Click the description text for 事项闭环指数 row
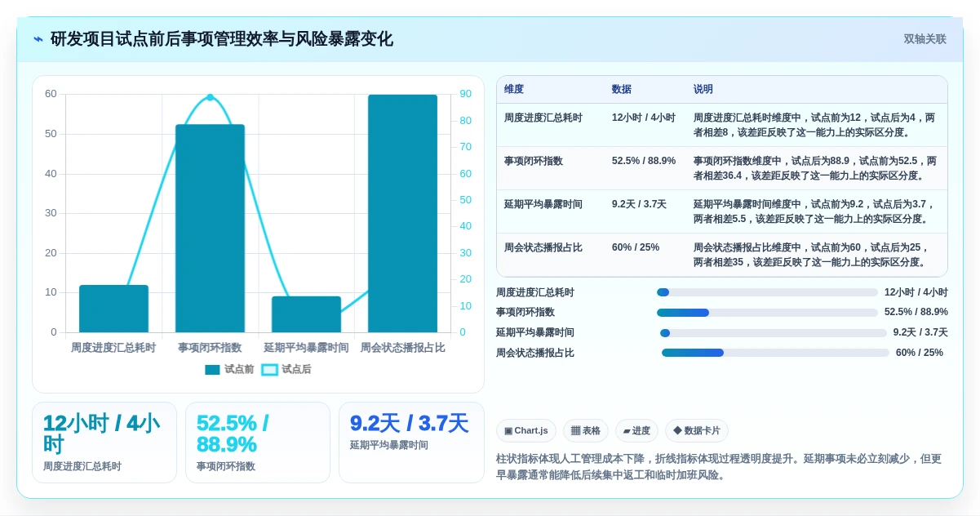The image size is (980, 516). (815, 168)
